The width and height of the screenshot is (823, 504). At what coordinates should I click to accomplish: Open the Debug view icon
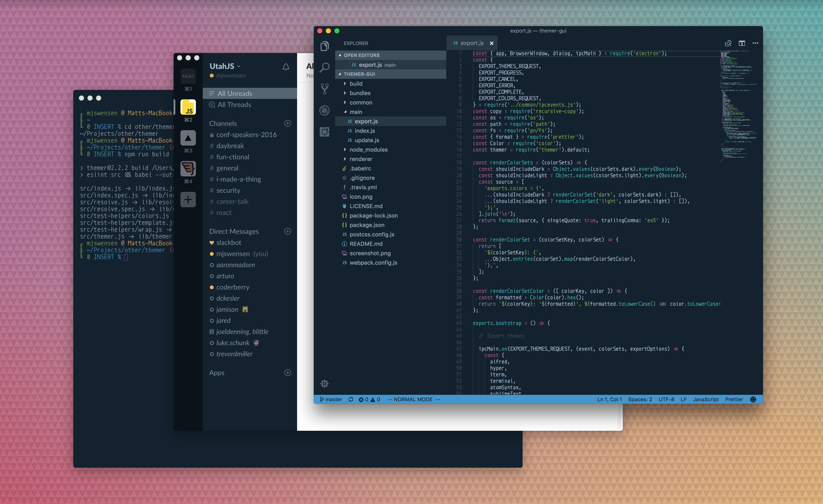coord(324,110)
